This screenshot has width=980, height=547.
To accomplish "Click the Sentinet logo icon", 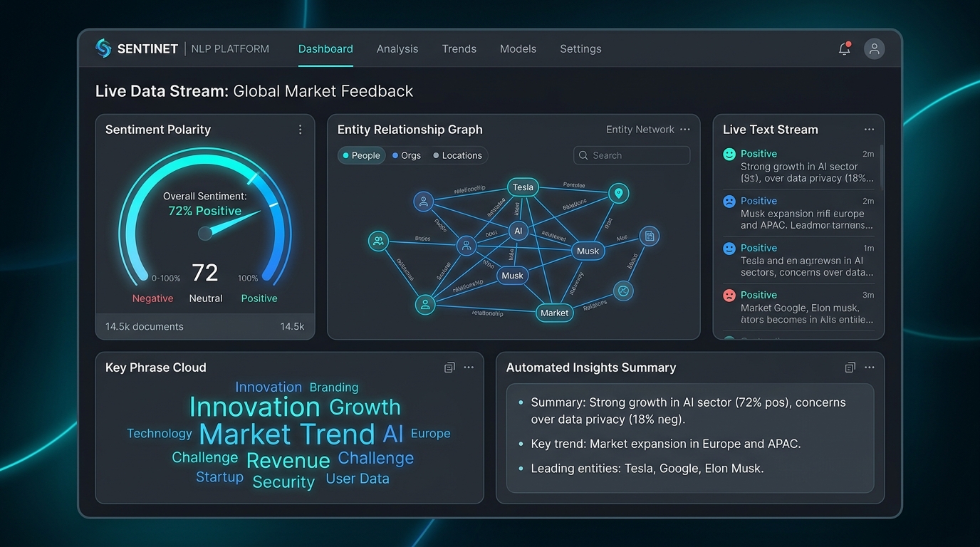I will coord(103,48).
